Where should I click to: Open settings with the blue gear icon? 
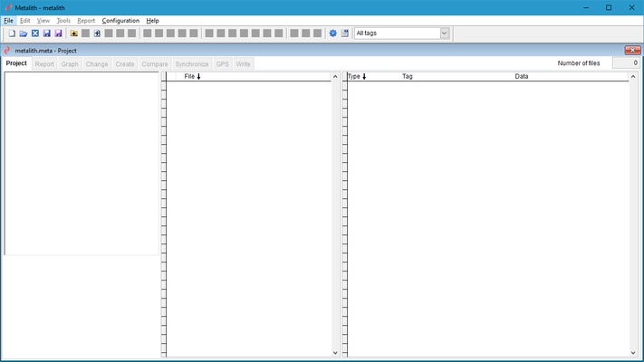(332, 33)
